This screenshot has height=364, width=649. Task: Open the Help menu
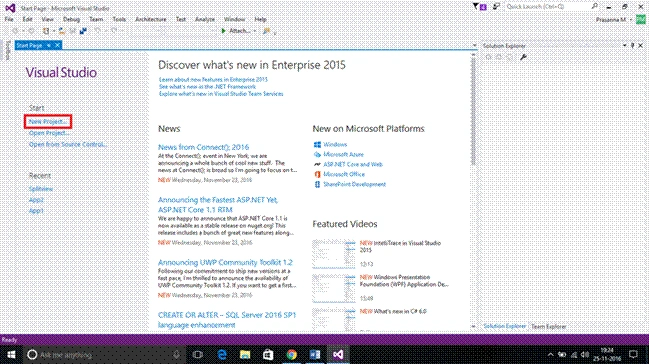[260, 19]
